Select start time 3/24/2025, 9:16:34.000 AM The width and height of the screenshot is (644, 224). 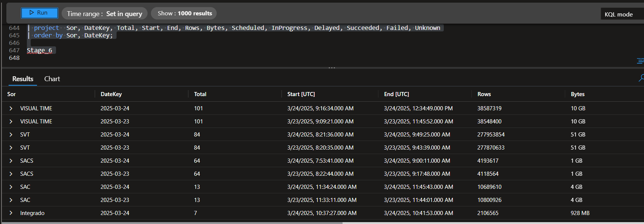point(321,108)
